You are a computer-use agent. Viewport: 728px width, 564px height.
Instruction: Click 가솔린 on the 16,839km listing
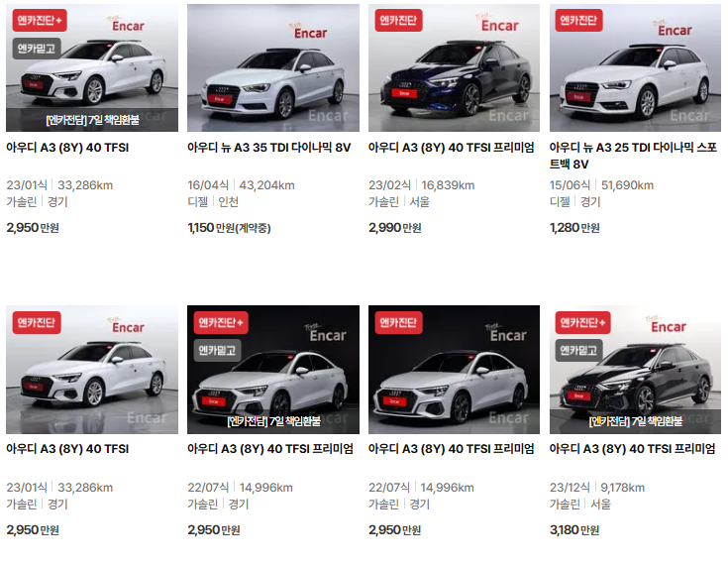[x=383, y=202]
